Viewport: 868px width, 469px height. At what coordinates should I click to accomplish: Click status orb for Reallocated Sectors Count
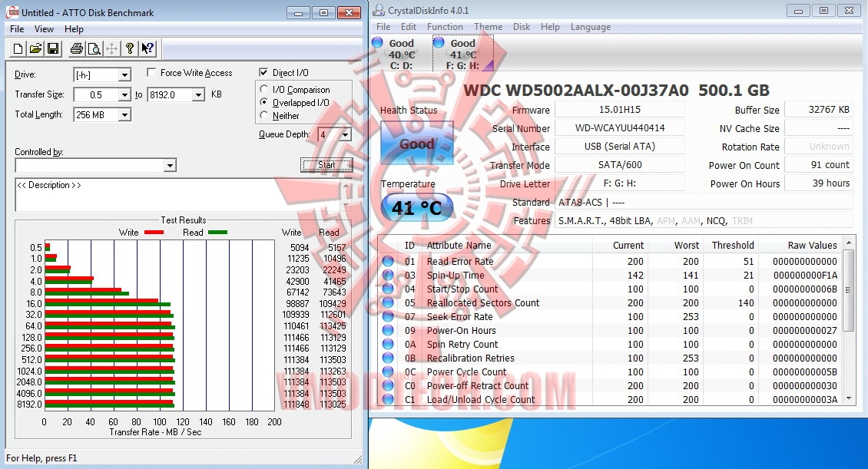[387, 302]
